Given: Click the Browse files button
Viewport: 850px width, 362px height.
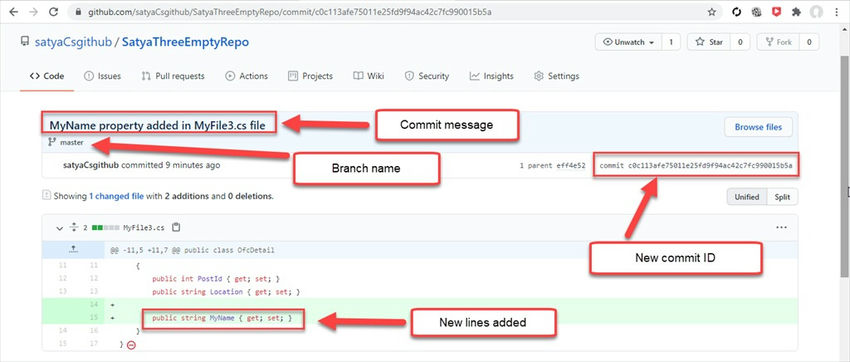Looking at the screenshot, I should [758, 127].
